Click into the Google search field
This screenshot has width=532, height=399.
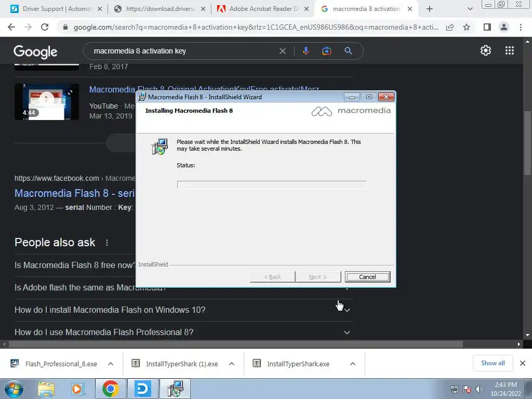[x=183, y=51]
